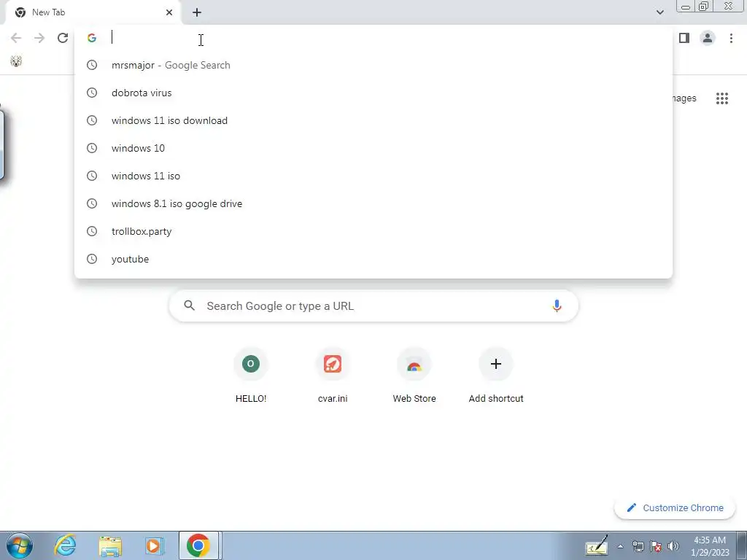Viewport: 747px width, 560px height.
Task: Reload the page with the refresh icon
Action: point(63,38)
